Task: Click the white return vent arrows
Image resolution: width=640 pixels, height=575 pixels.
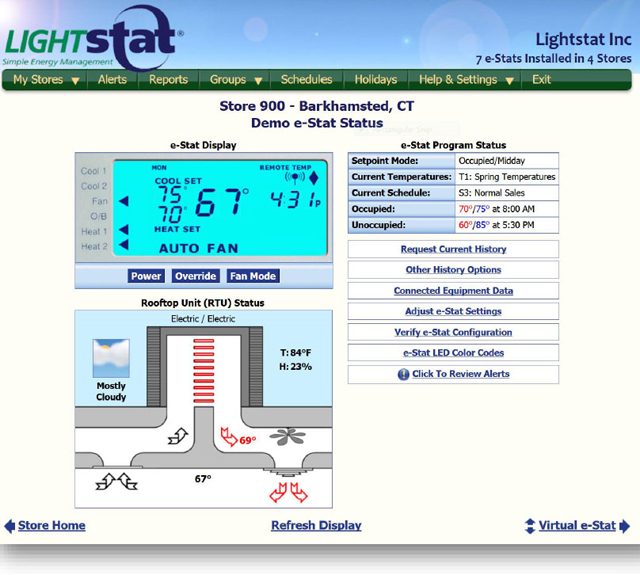Action: tap(117, 482)
